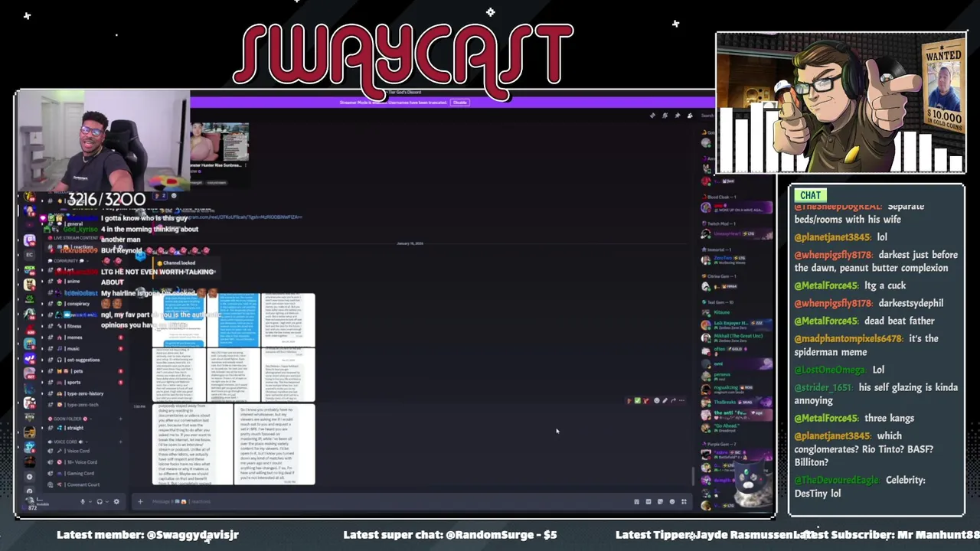This screenshot has height=551, width=980.
Task: Open the dropdown arrow next to the headphones
Action: coord(107,502)
